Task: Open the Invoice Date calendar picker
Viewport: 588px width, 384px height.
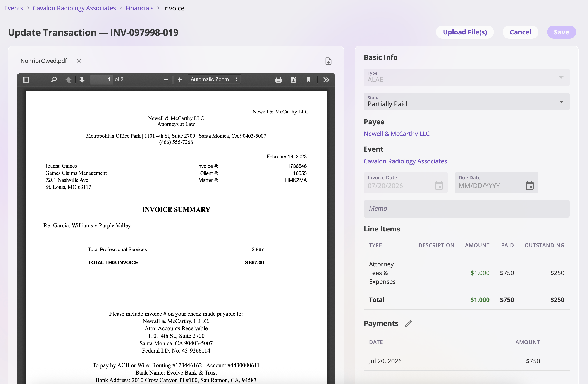Action: (439, 185)
